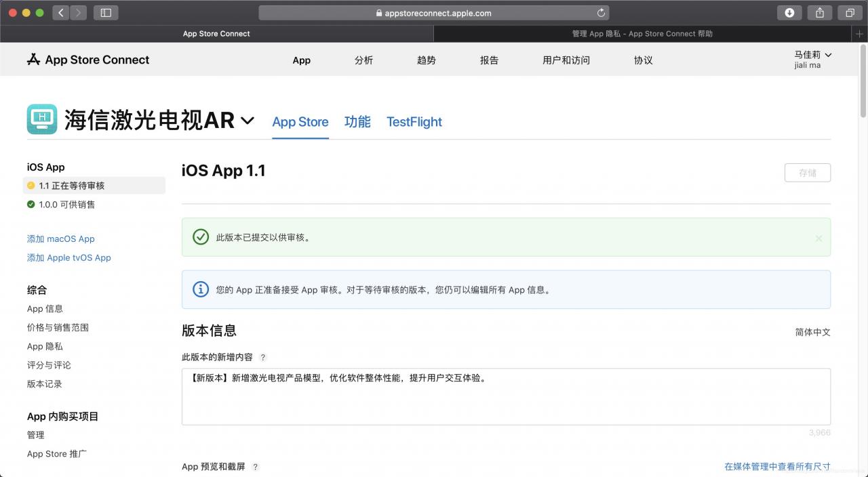This screenshot has height=477, width=868.
Task: Click help icon beside App 预览和截屏
Action: coord(256,467)
